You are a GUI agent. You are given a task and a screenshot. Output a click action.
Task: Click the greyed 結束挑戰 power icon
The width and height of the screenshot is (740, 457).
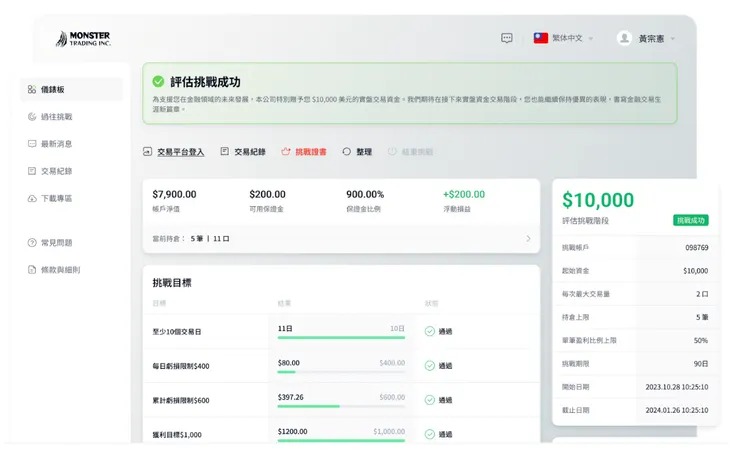392,152
